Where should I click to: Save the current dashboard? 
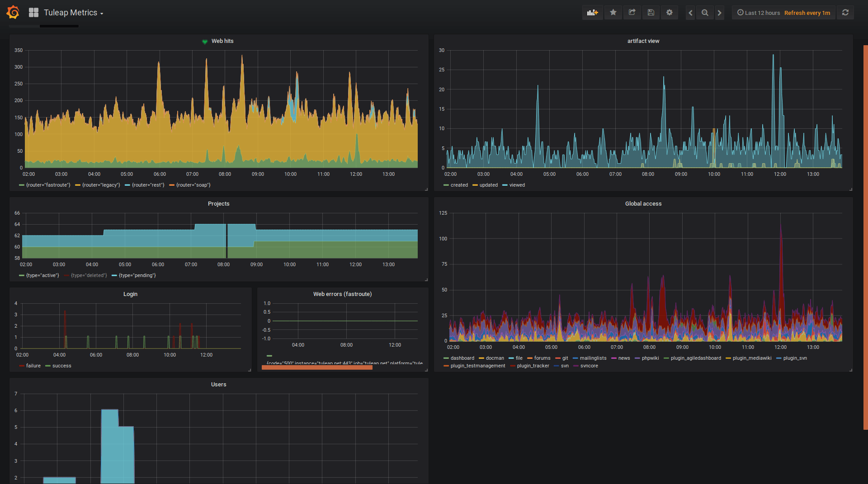coord(651,12)
